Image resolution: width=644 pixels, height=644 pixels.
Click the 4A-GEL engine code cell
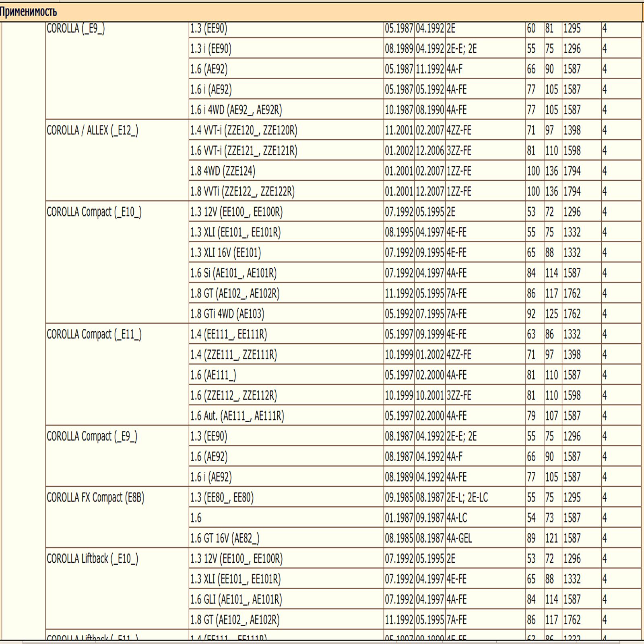click(x=459, y=538)
